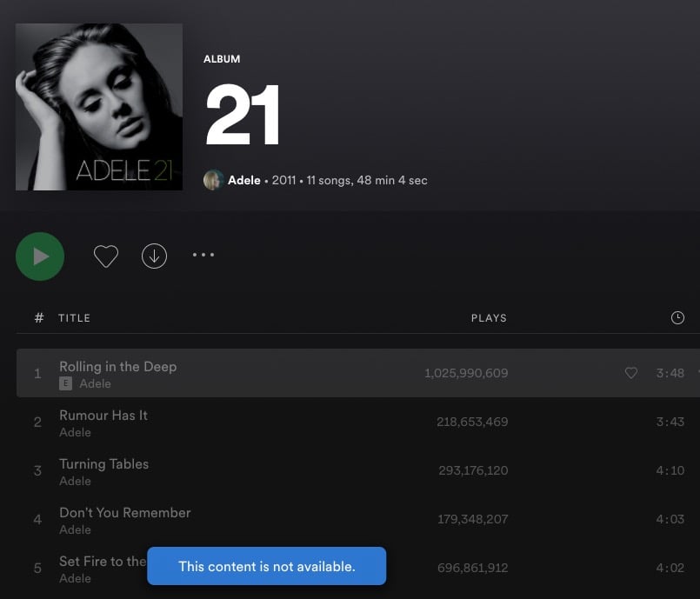Select the Turning Tables track
The height and width of the screenshot is (599, 700).
(103, 464)
